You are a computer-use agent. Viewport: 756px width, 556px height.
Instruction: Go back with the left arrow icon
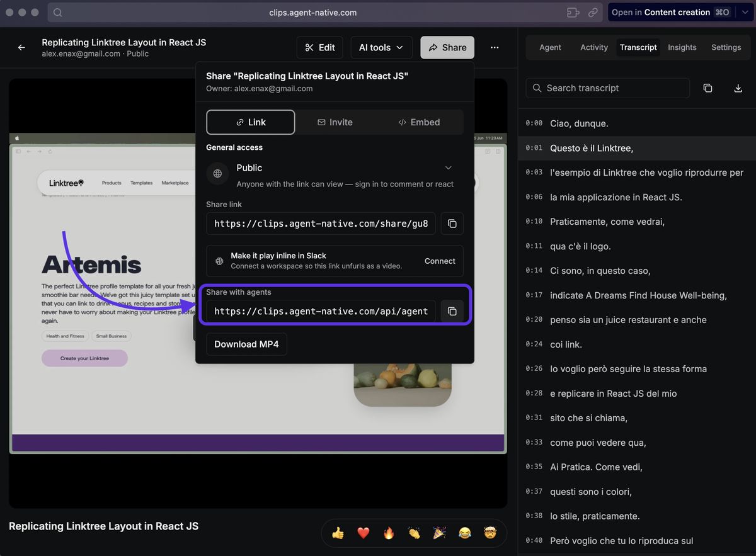[x=21, y=48]
